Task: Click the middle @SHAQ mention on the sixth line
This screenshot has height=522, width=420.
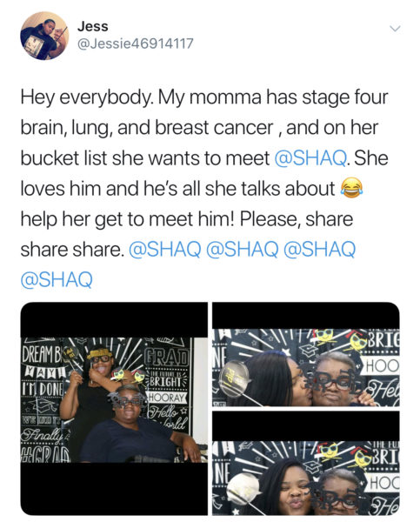Action: point(242,249)
